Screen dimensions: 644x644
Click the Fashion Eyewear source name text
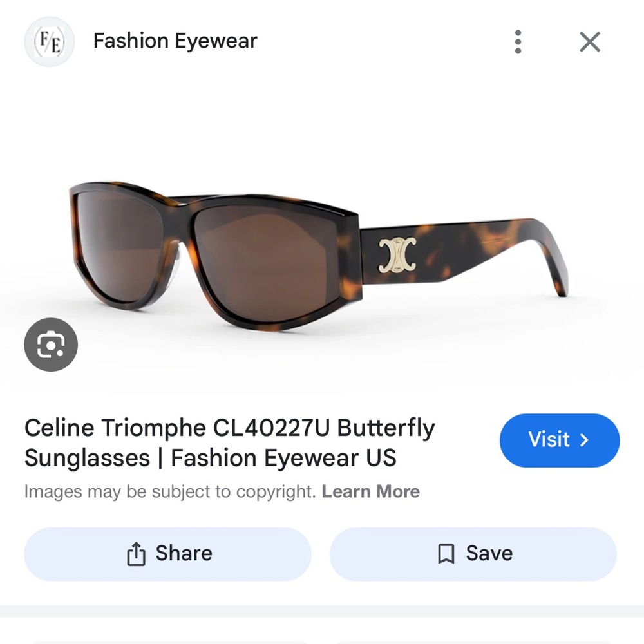pos(175,41)
